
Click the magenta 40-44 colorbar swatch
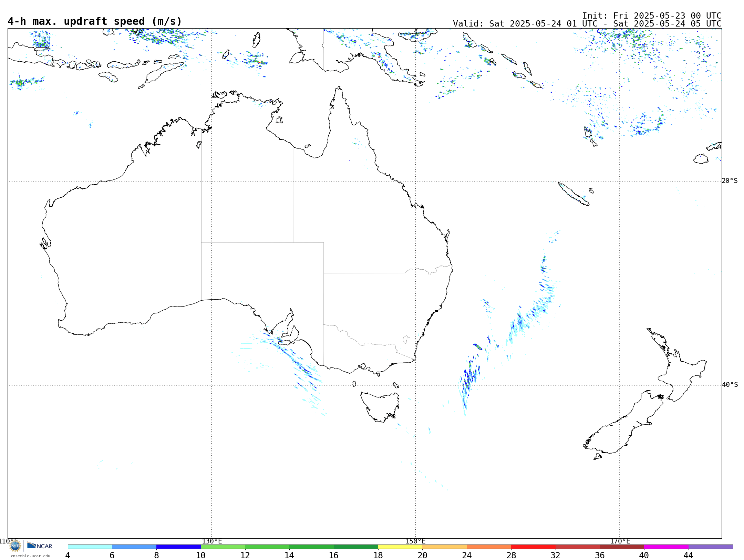pyautogui.click(x=666, y=547)
